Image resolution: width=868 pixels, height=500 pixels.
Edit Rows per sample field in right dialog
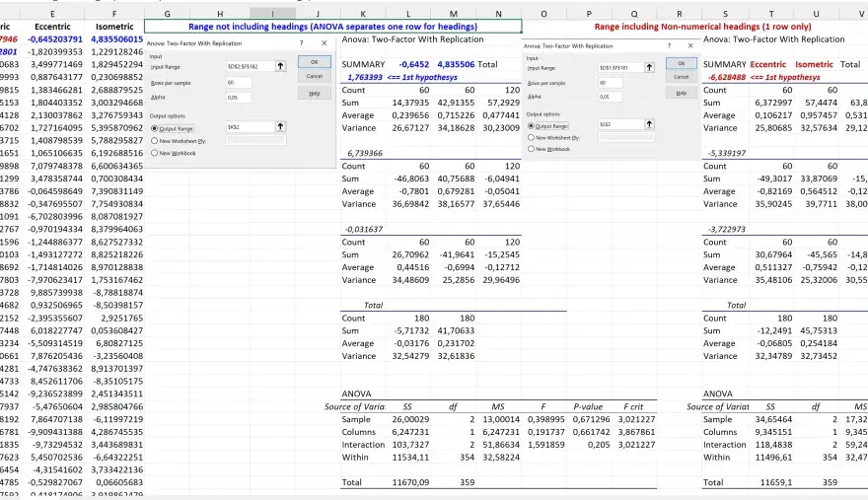click(x=610, y=83)
